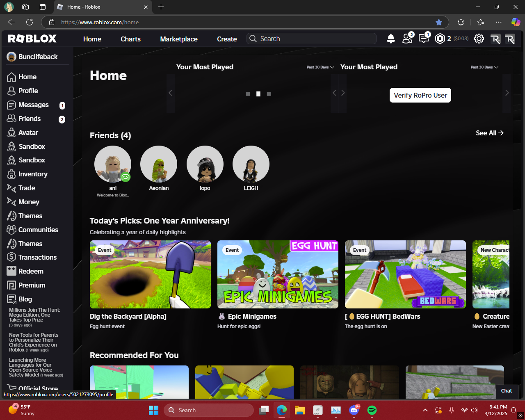Open Spotify from the taskbar
This screenshot has width=525, height=420.
(372, 410)
